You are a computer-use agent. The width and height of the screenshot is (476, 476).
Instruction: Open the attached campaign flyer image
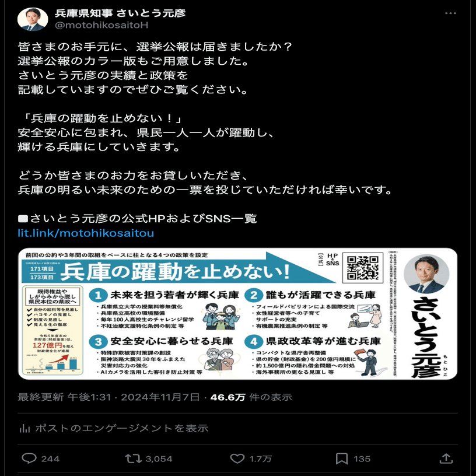(x=237, y=314)
